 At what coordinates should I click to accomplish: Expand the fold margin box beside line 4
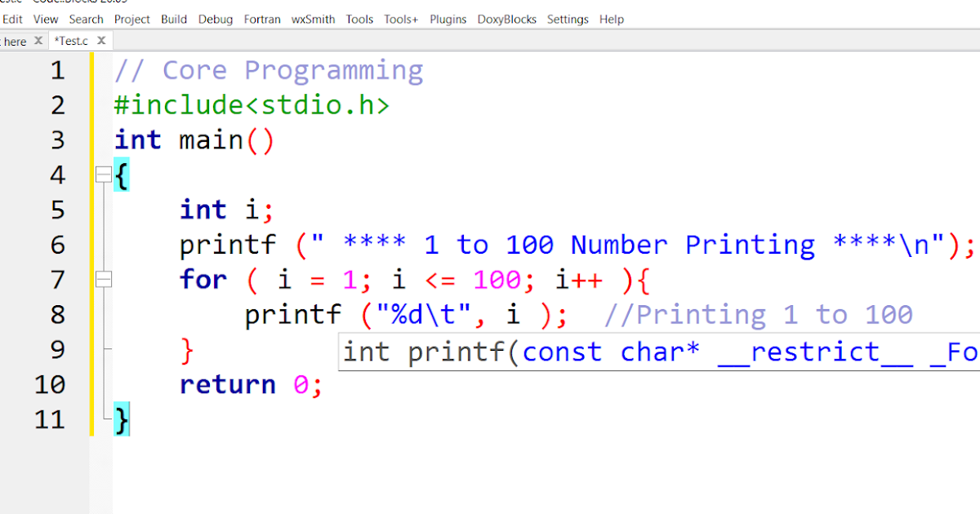coord(104,174)
